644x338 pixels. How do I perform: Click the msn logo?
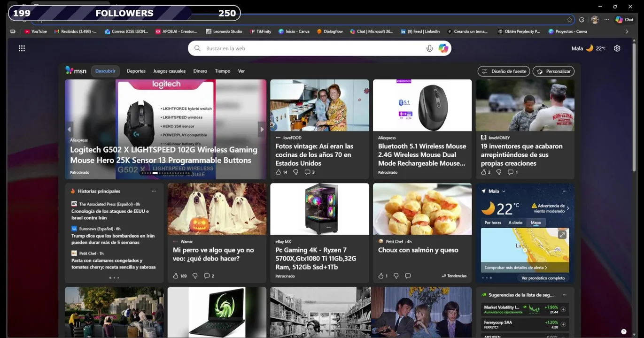pyautogui.click(x=76, y=71)
